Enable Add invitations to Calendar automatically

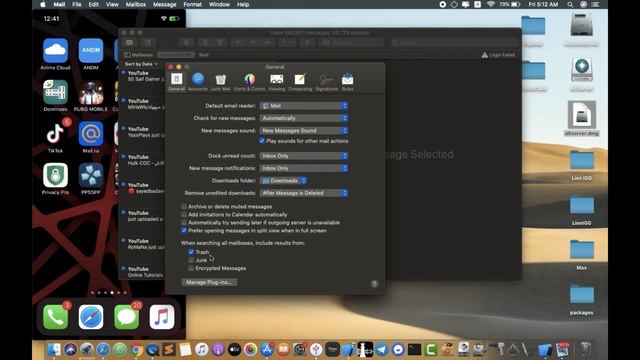tap(184, 215)
